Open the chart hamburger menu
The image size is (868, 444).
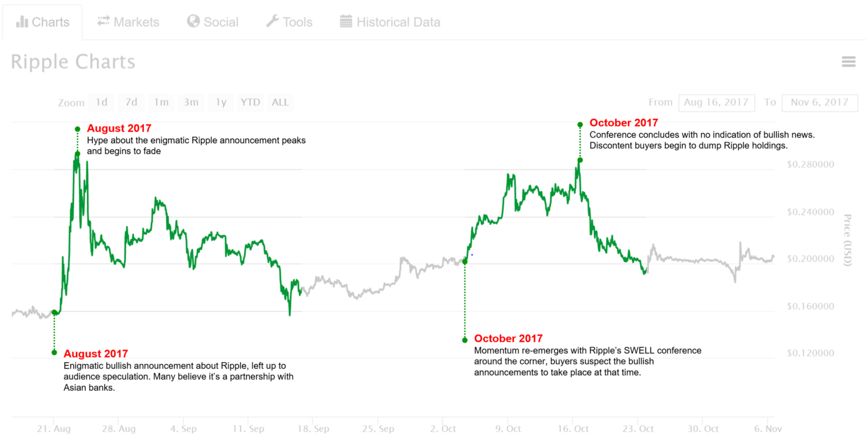(848, 62)
